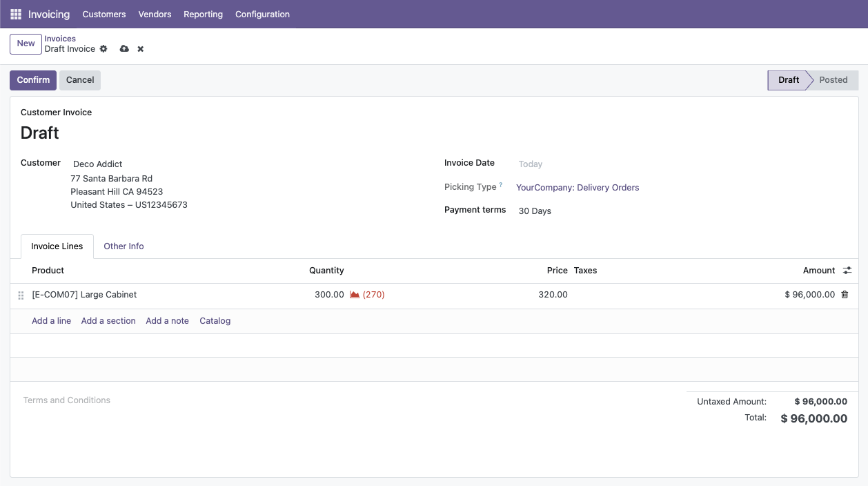Edit the price 320.00 cell
The image size is (868, 486).
[553, 295]
